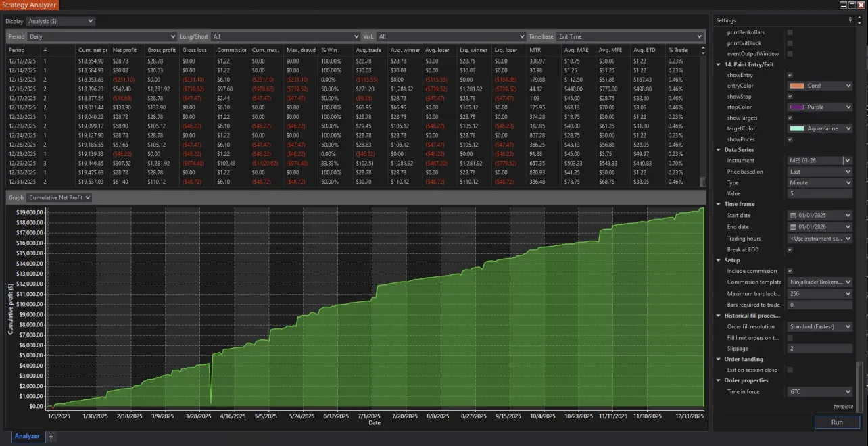Collapse the Data Series section
Screen dimensions: 868x446
click(719, 149)
